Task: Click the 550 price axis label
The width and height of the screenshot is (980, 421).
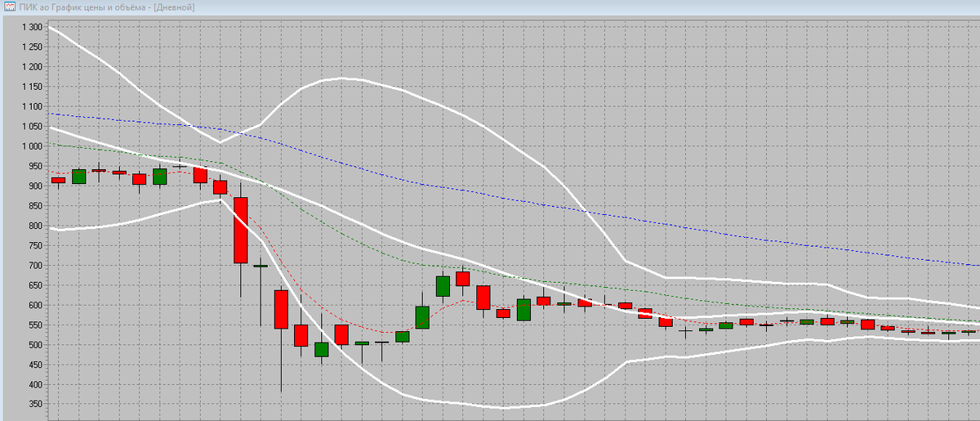Action: click(x=34, y=325)
